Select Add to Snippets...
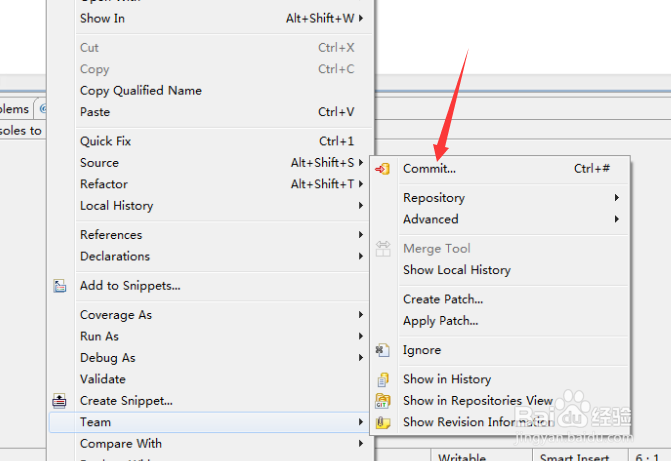This screenshot has height=461, width=671. (210, 286)
